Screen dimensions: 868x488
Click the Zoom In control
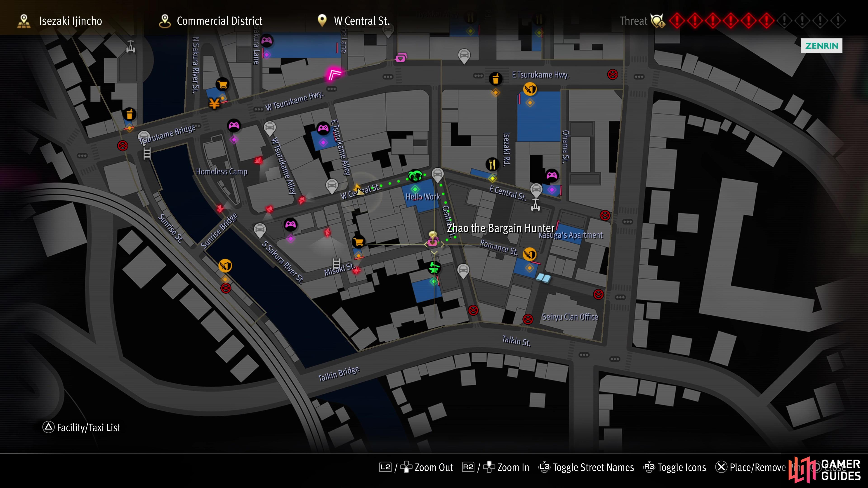(x=496, y=467)
